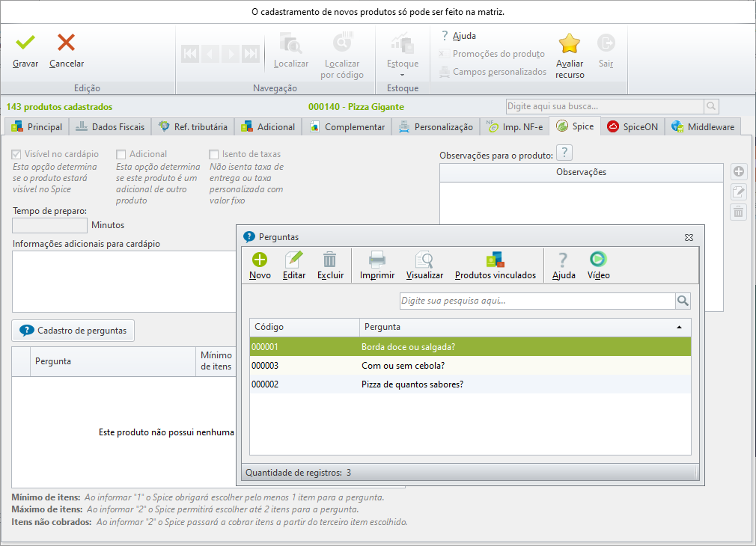Select the Spice tab

point(575,126)
